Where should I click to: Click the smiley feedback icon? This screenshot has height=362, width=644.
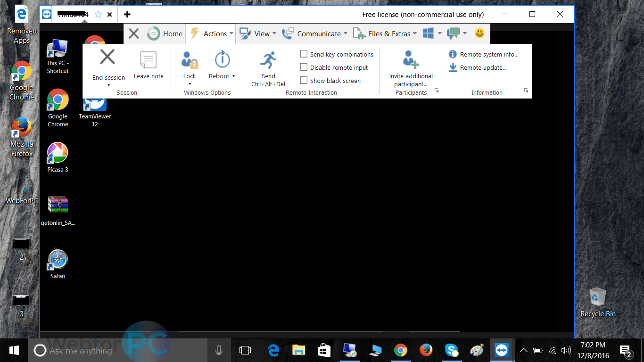click(x=479, y=33)
